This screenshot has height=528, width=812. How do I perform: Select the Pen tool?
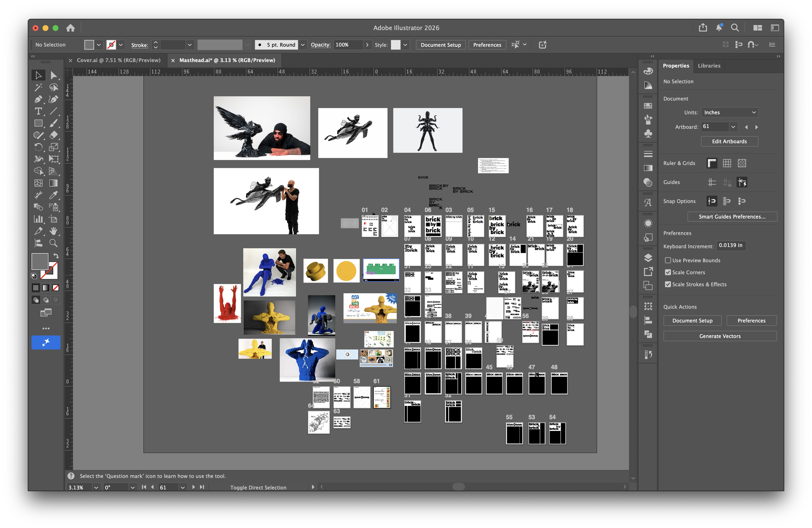tap(38, 99)
